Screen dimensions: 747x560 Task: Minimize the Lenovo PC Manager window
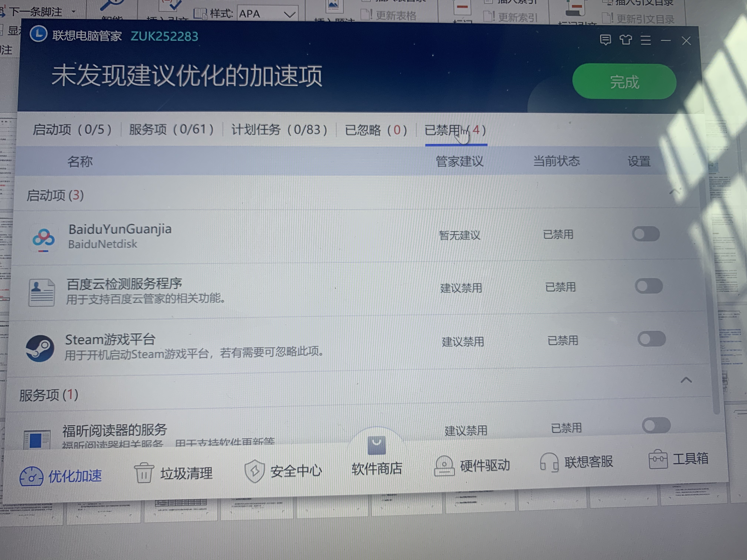(x=666, y=41)
